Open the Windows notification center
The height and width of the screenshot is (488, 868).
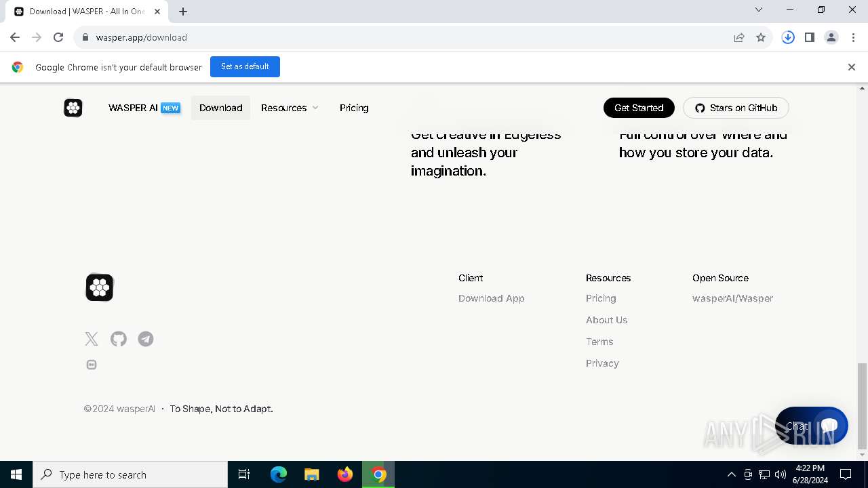click(846, 474)
